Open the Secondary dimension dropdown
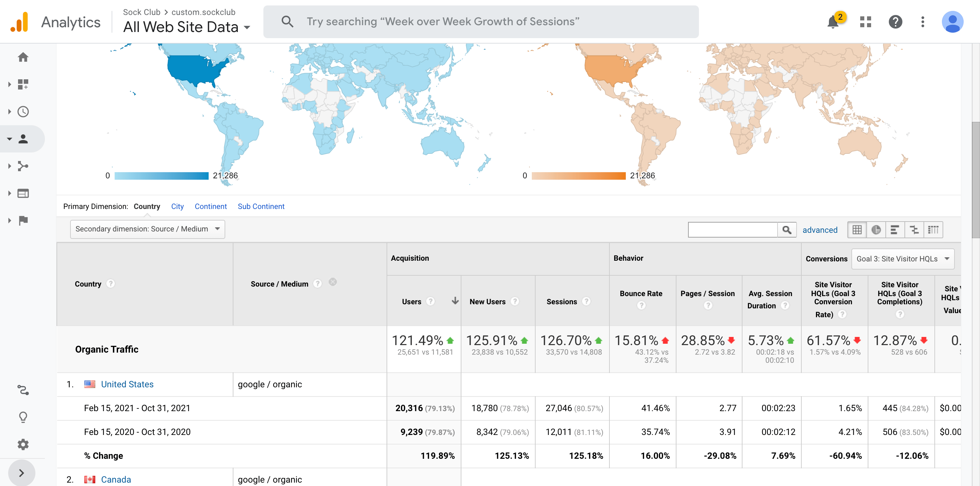The image size is (980, 486). [148, 229]
